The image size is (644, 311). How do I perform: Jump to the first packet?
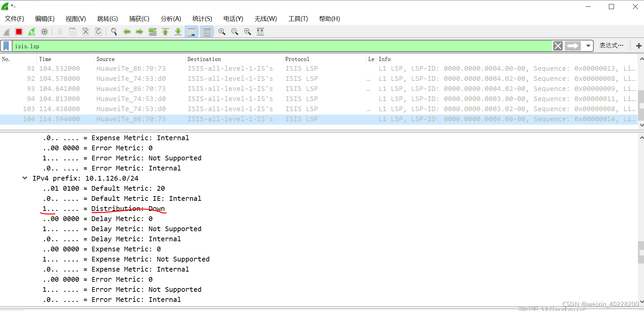tap(165, 32)
